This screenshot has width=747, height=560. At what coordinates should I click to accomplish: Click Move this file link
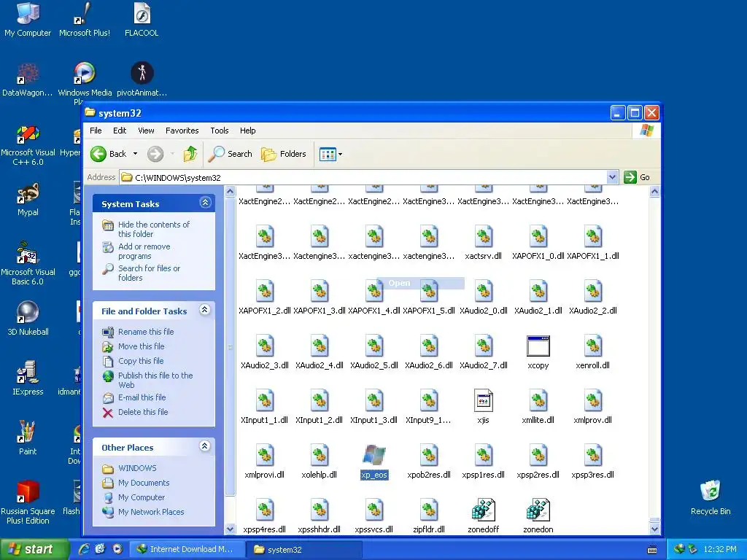pyautogui.click(x=141, y=346)
